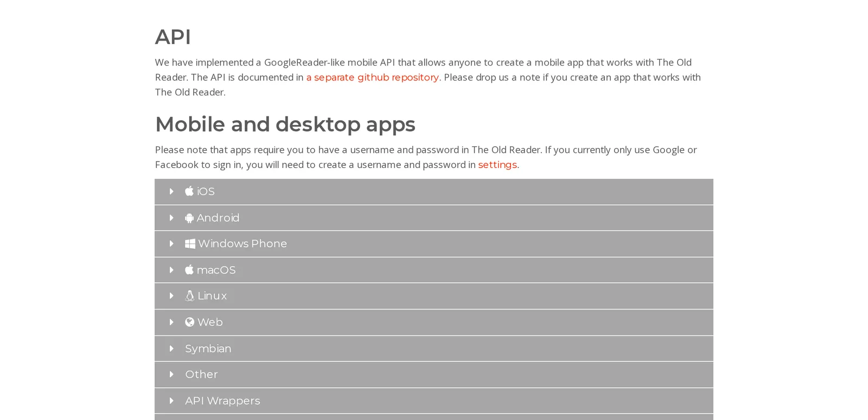Expand the macOS section arrow
This screenshot has height=420, width=868.
pyautogui.click(x=171, y=270)
